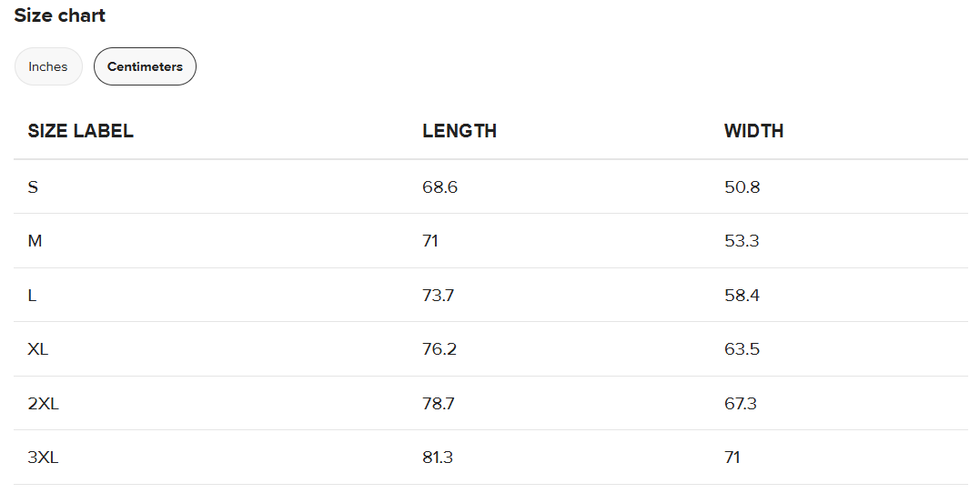
Task: Click the 50.8 width value
Action: (742, 187)
